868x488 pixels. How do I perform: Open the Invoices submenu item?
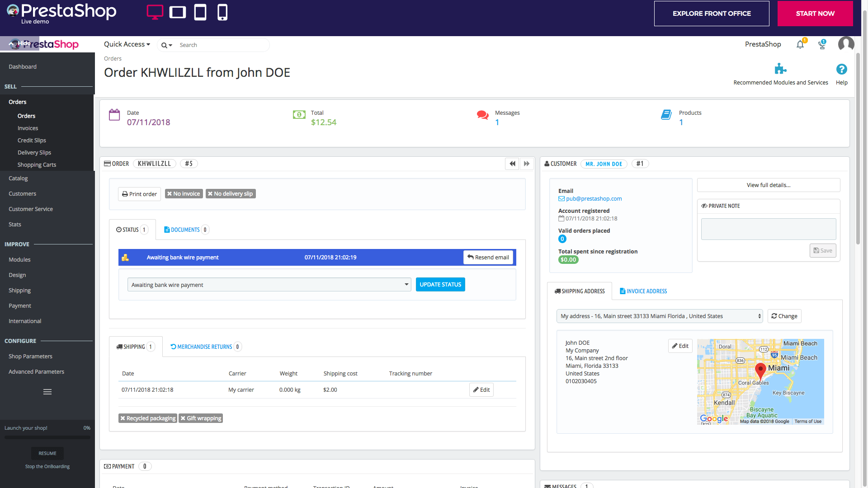point(28,128)
